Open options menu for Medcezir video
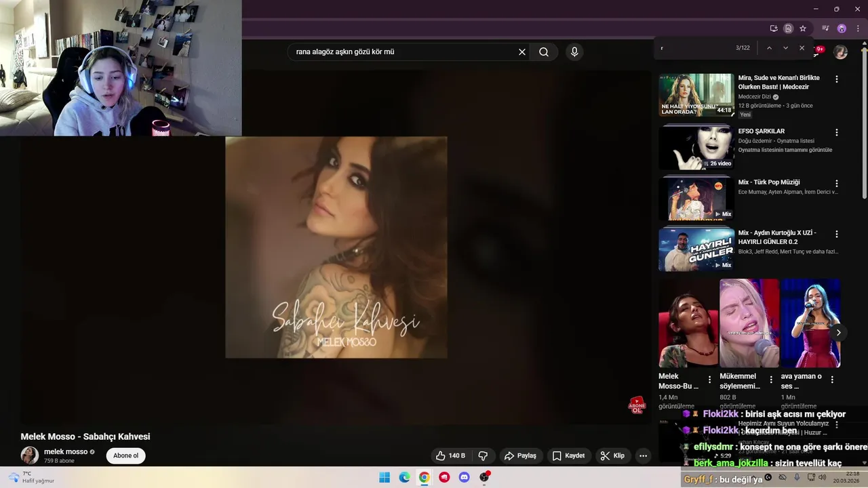The height and width of the screenshot is (488, 868). pyautogui.click(x=837, y=79)
